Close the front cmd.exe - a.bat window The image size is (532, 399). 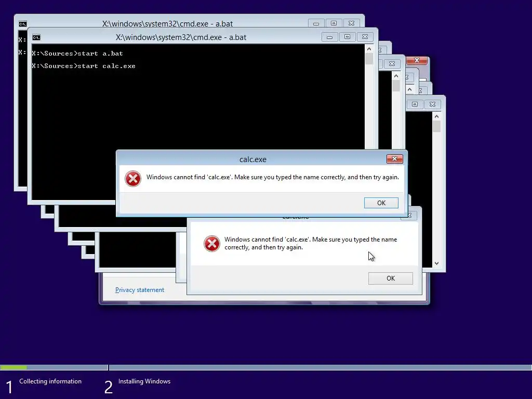365,37
